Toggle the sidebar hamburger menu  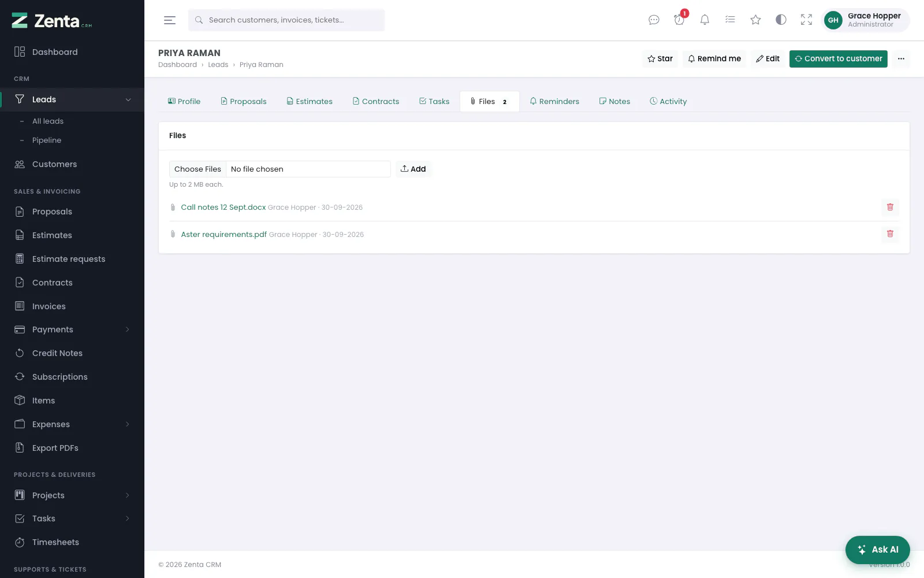click(170, 20)
